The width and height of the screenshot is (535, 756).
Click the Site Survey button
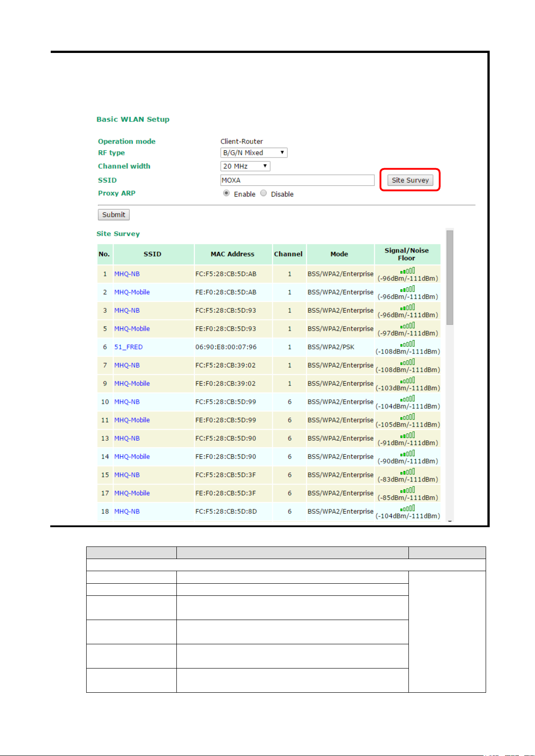pos(410,180)
